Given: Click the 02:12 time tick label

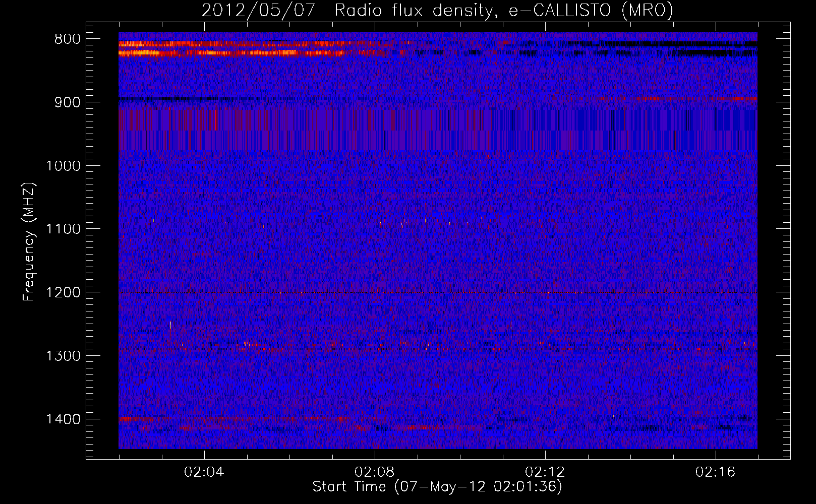Looking at the screenshot, I should click(x=545, y=472).
